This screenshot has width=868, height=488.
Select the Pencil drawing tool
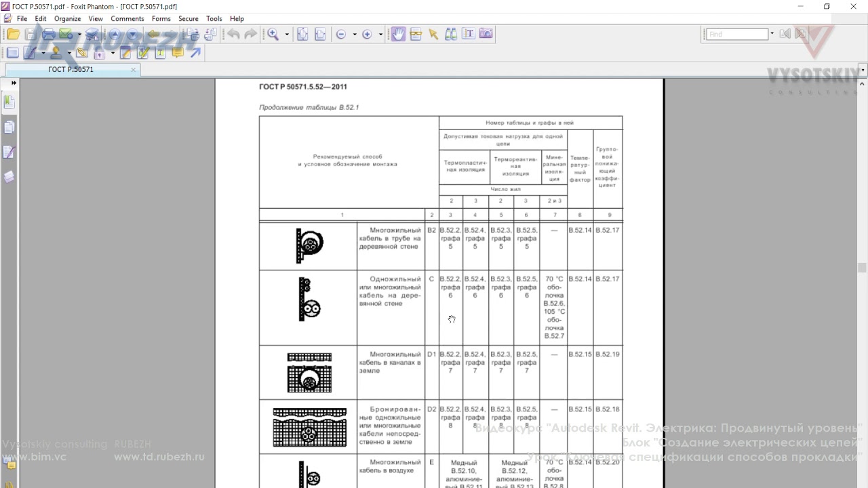(30, 53)
